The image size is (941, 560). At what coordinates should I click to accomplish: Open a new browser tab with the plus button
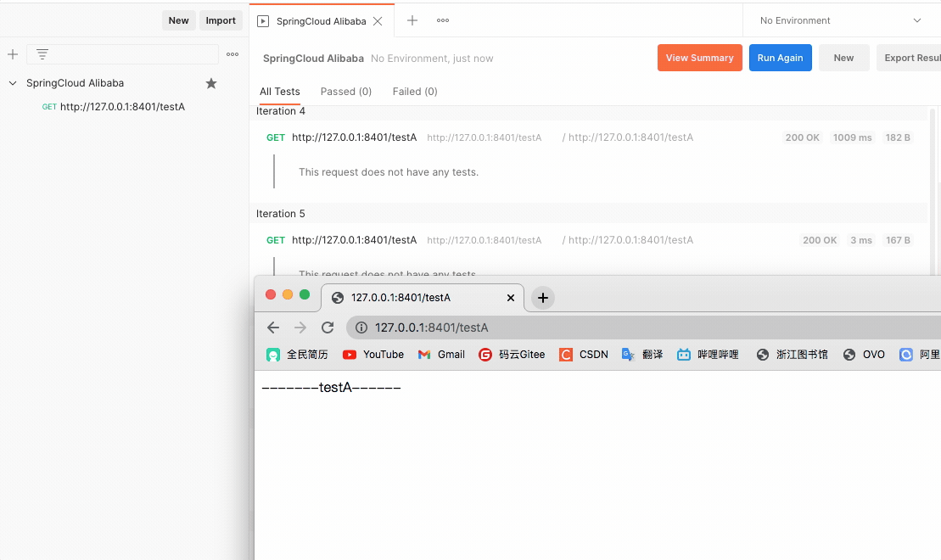tap(542, 298)
